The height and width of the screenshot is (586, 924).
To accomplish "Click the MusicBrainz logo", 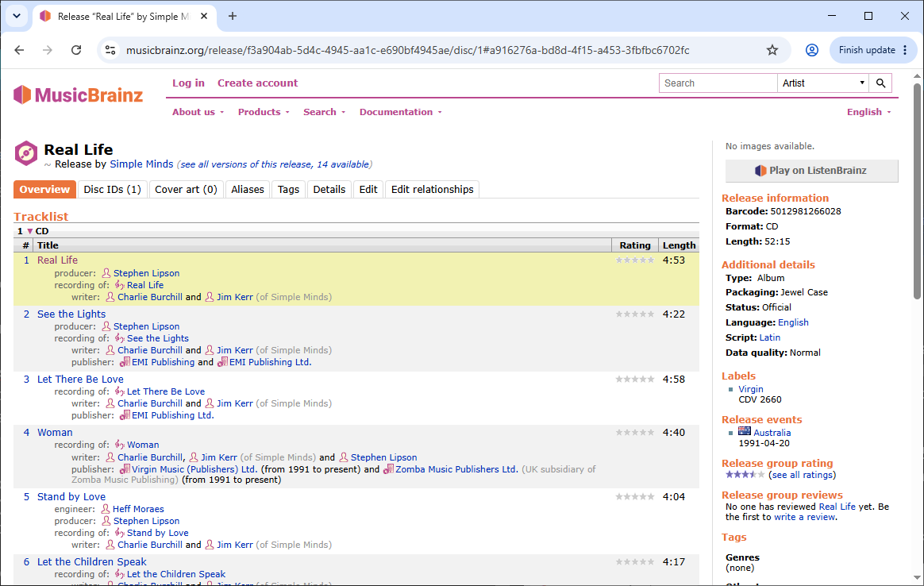I will [79, 95].
